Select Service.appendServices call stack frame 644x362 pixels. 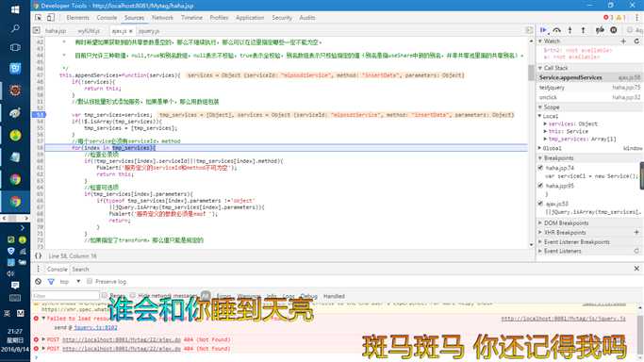click(590, 77)
